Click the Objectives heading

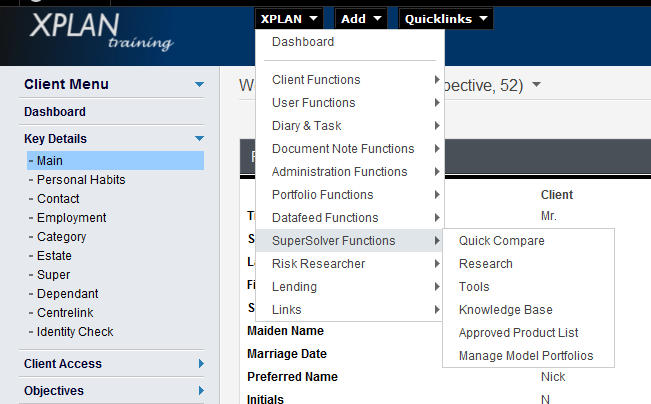tap(54, 391)
